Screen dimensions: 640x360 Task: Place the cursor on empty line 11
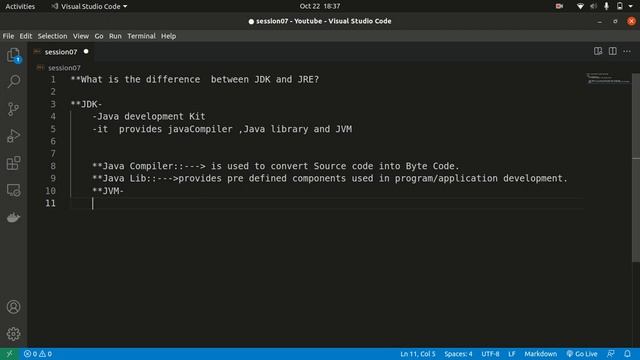point(327,203)
